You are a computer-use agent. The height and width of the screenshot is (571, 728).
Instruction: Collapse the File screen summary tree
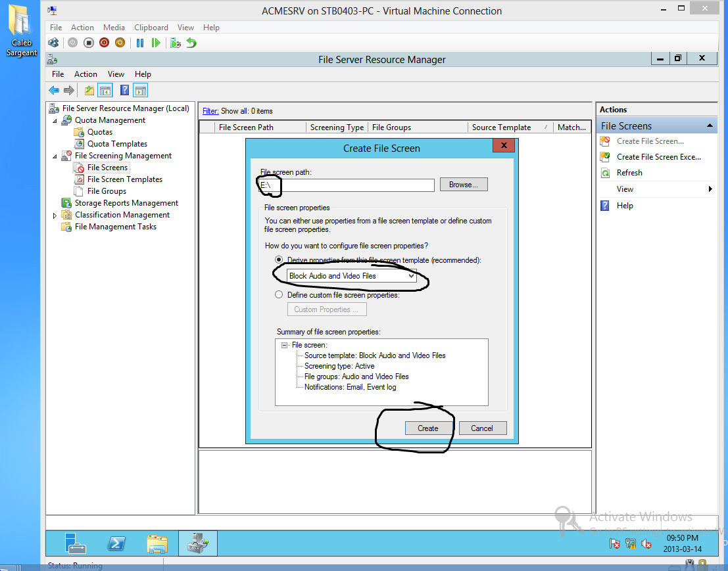(x=284, y=345)
